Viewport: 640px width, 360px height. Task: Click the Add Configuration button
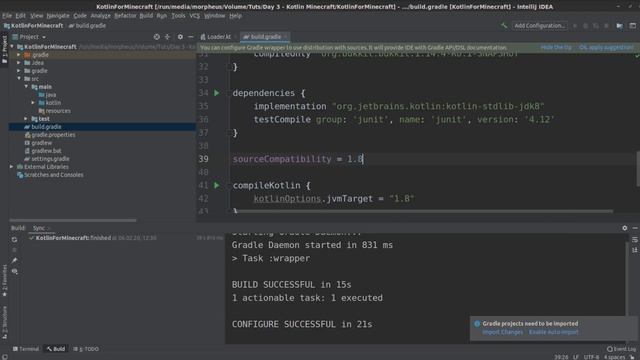click(x=540, y=25)
